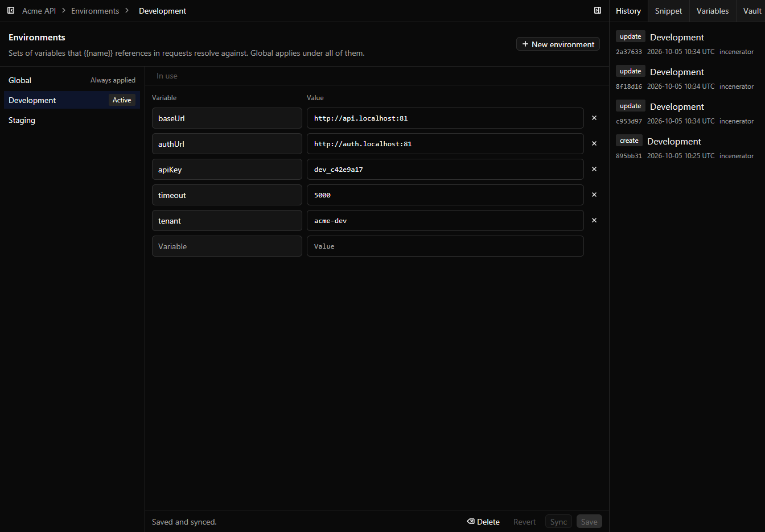The width and height of the screenshot is (765, 532).
Task: Click the Sync button
Action: tap(558, 522)
